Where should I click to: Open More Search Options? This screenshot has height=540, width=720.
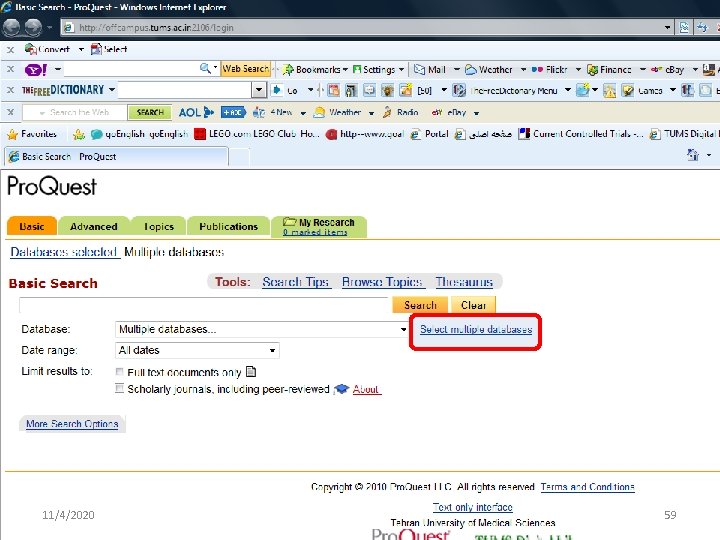pos(72,424)
